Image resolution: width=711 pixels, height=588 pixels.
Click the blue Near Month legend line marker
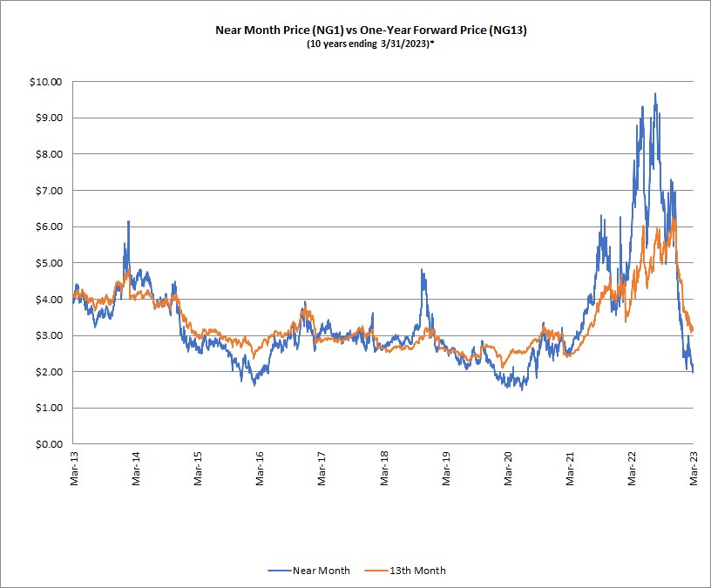pos(280,571)
